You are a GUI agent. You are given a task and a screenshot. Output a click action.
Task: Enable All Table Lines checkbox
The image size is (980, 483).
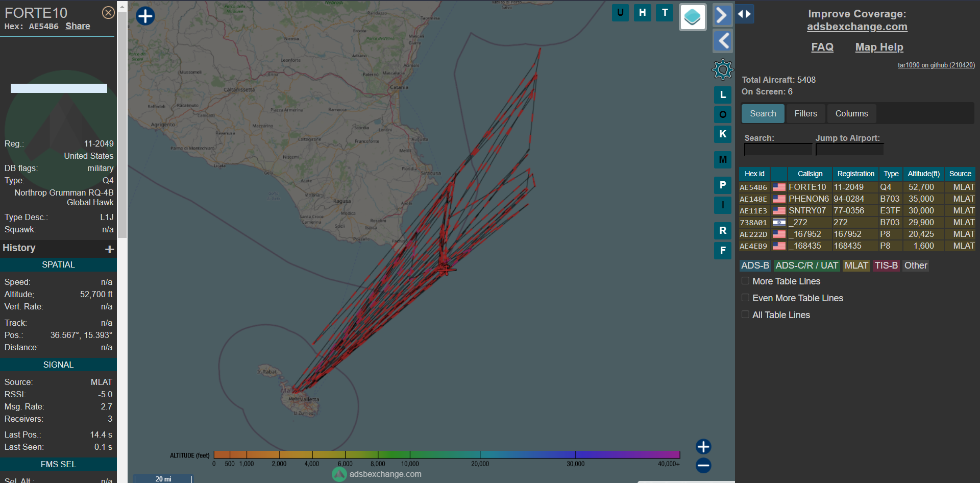coord(745,315)
